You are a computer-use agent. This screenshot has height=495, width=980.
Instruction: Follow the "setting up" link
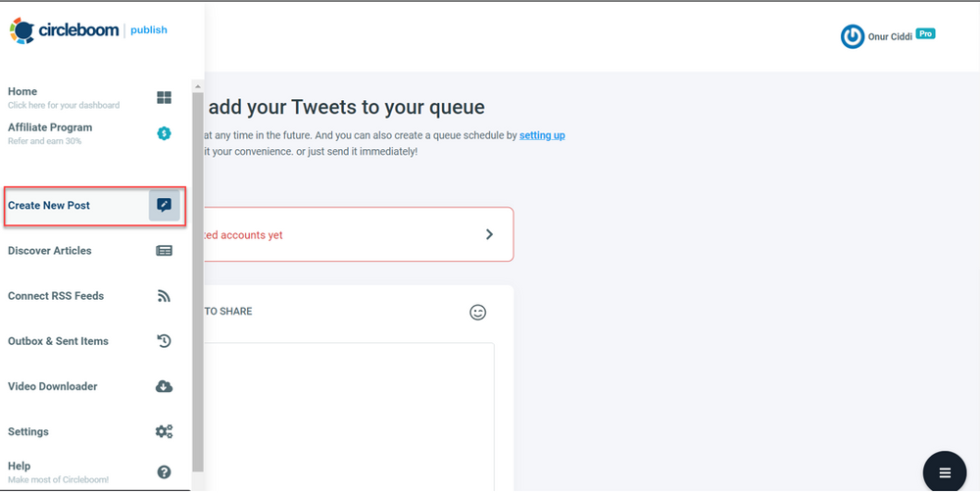point(542,135)
